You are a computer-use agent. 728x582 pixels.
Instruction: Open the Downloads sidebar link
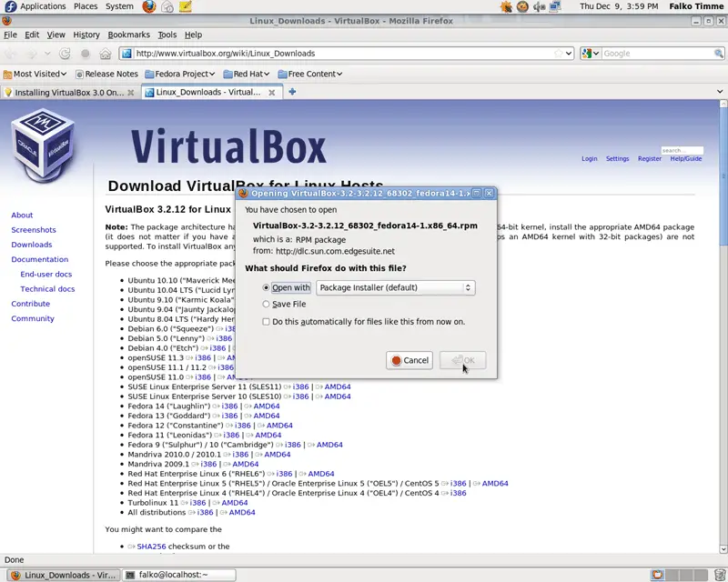coord(32,245)
